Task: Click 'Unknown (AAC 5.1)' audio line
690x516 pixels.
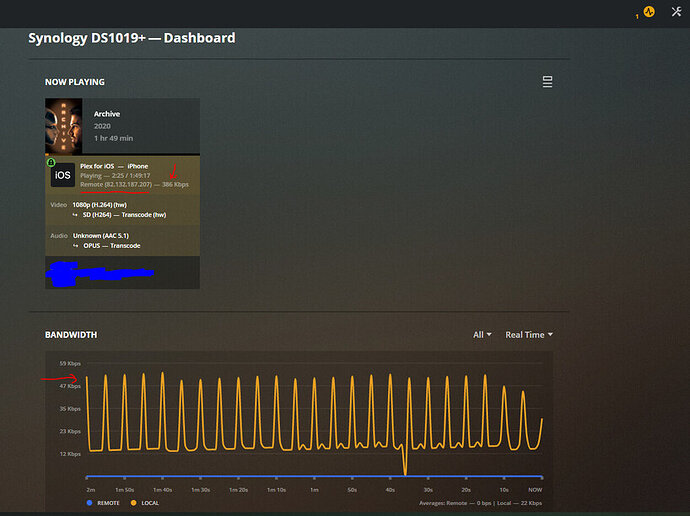Action: point(101,236)
